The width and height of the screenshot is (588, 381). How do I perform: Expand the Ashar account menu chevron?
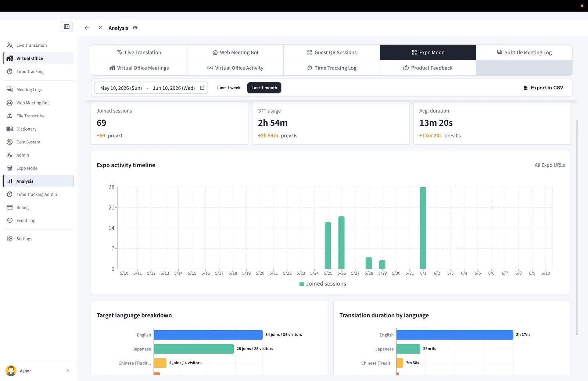pyautogui.click(x=68, y=371)
